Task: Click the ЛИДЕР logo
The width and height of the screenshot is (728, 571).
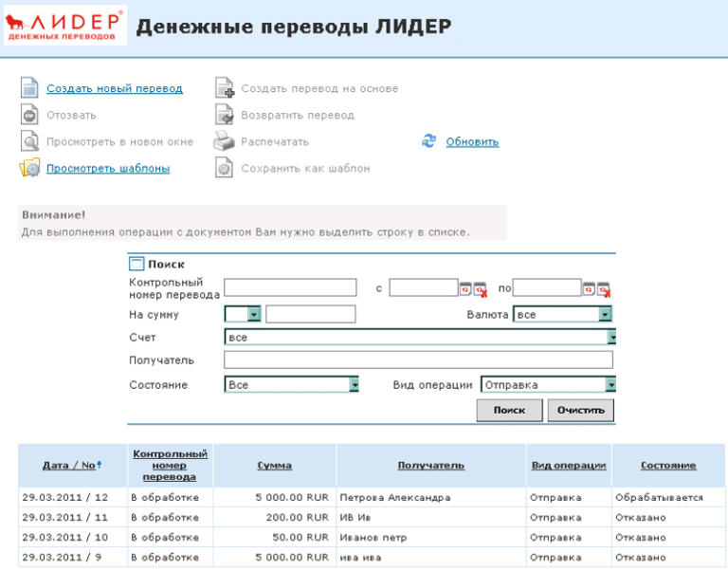Action: [65, 26]
